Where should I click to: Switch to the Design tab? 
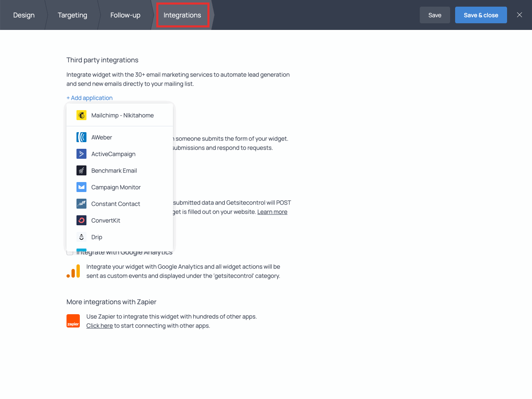24,15
